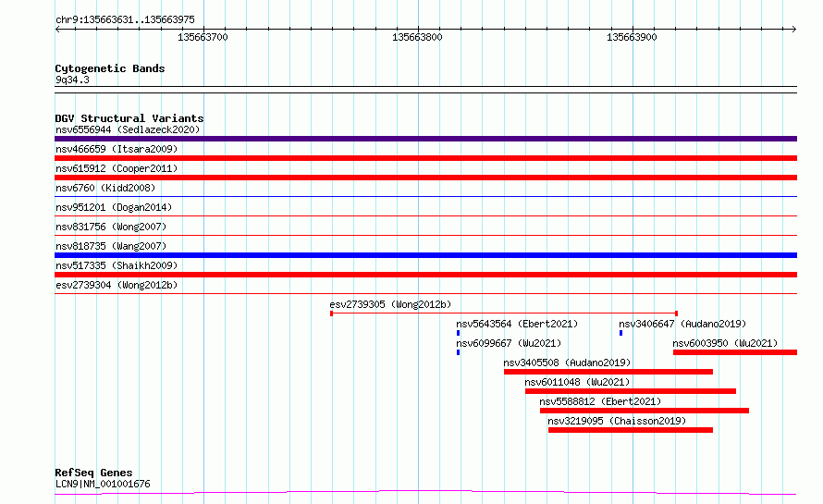Click the red nsv6003950 variant bar

735,352
